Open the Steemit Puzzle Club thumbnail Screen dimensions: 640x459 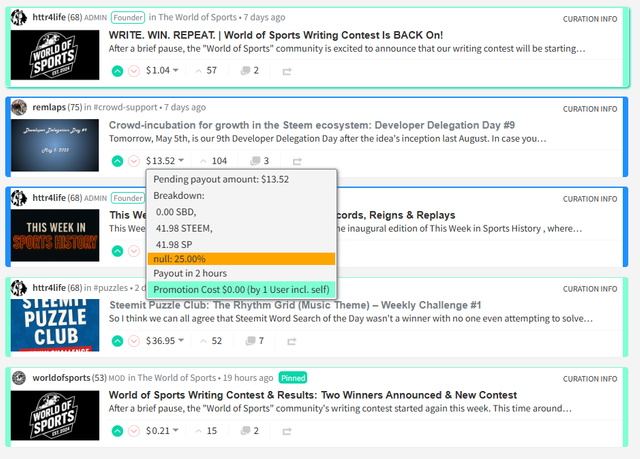55,325
